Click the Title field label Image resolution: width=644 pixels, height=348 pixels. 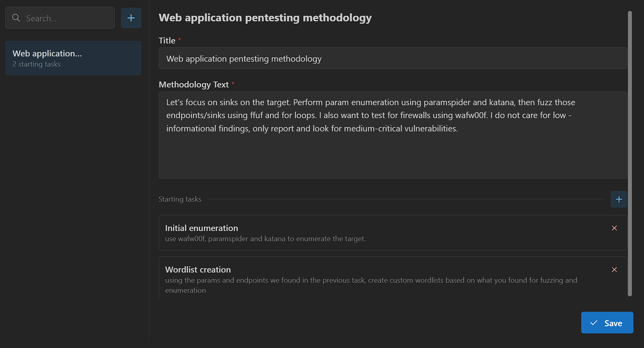(167, 41)
